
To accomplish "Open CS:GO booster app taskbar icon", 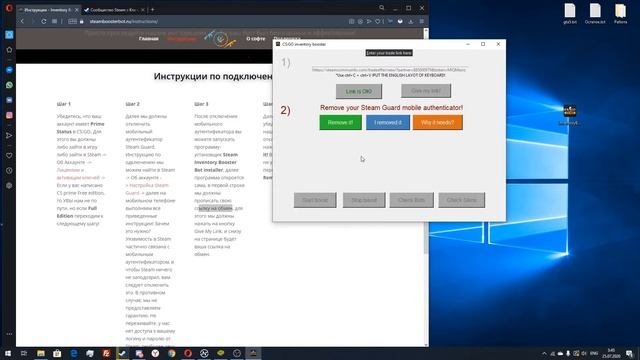I will coord(253,353).
